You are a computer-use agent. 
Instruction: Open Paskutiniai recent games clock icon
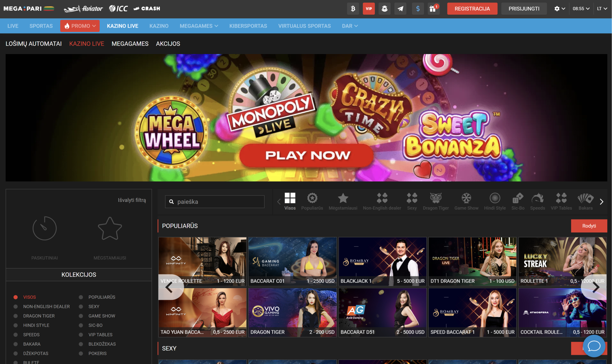click(45, 228)
